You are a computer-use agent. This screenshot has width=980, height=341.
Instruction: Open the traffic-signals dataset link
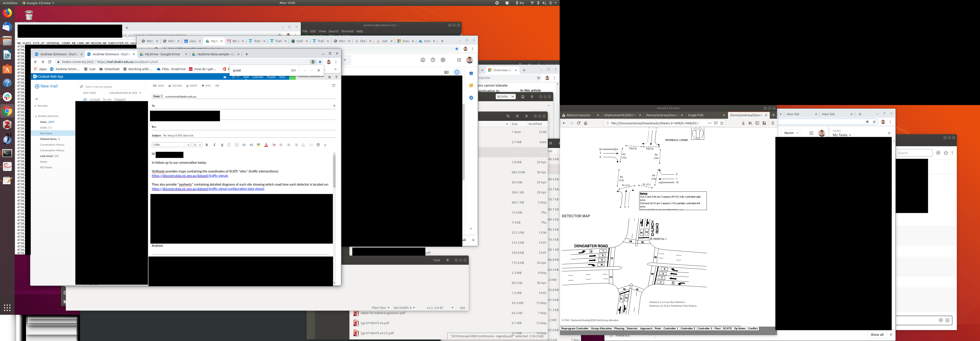click(190, 176)
